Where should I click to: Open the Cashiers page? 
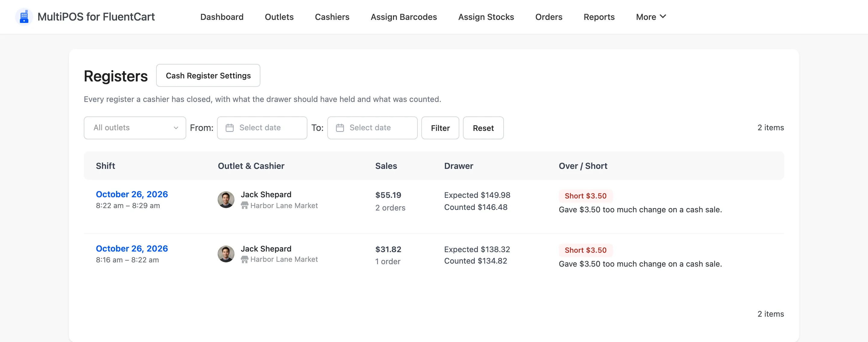(332, 17)
